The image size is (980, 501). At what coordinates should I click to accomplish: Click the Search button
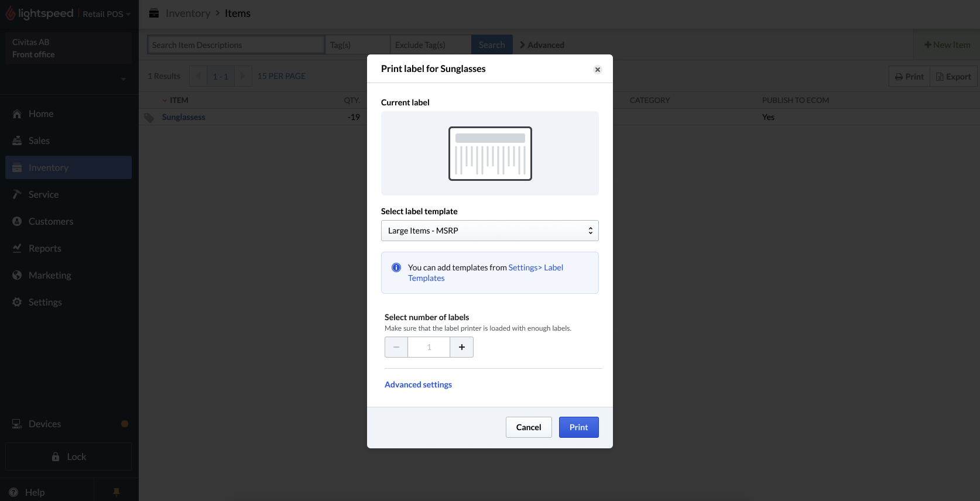[492, 45]
